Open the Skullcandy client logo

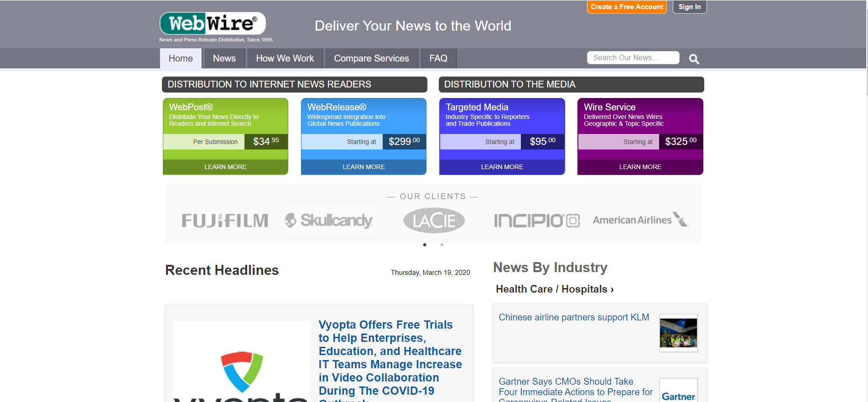point(328,221)
